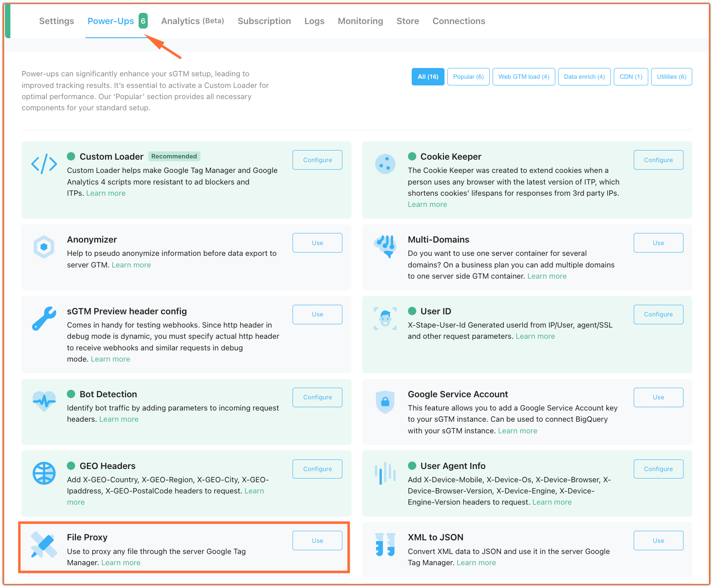Click the Anonymizer hexagon icon
Image resolution: width=713 pixels, height=588 pixels.
point(44,247)
